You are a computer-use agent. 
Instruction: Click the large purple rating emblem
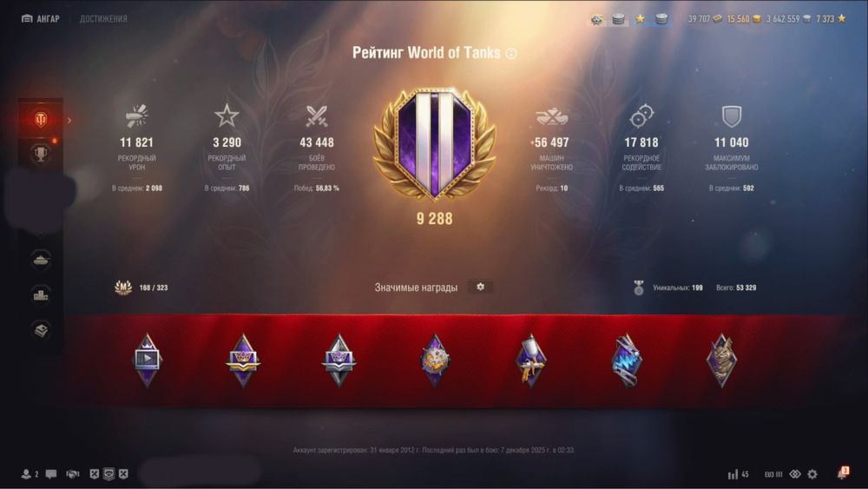tap(435, 145)
